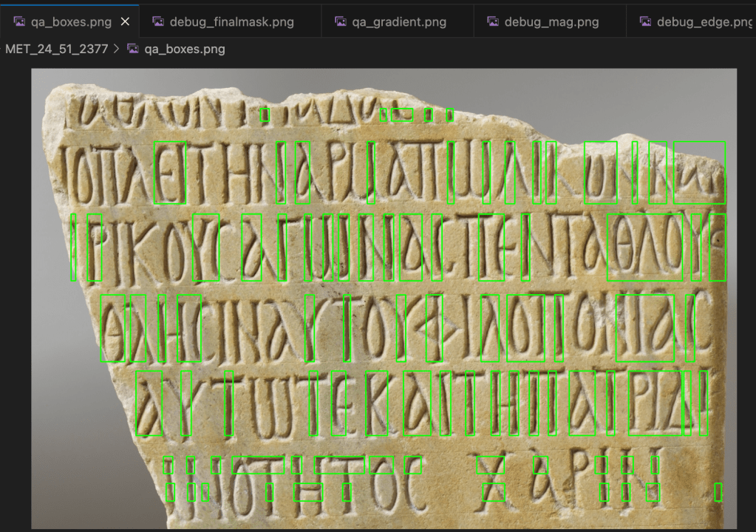Click the theta letter starting the third inscription row
This screenshot has height=532, width=756.
click(x=114, y=329)
